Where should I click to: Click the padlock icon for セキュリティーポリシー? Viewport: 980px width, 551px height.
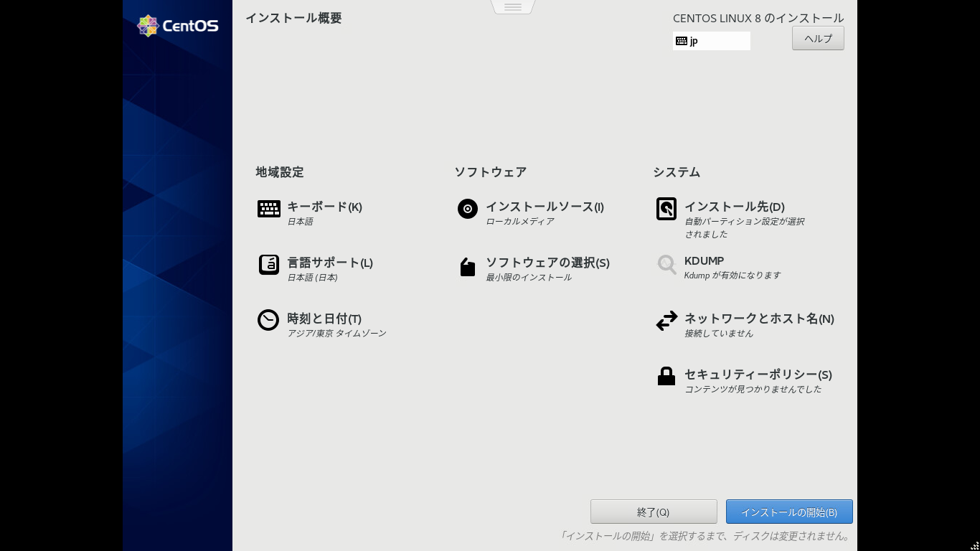tap(666, 376)
